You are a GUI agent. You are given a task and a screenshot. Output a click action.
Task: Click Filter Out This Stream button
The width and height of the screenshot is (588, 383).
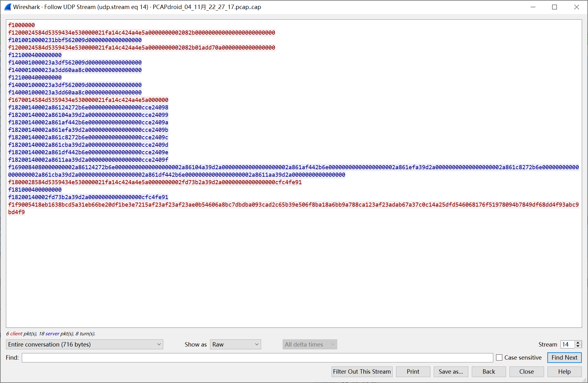pyautogui.click(x=362, y=371)
